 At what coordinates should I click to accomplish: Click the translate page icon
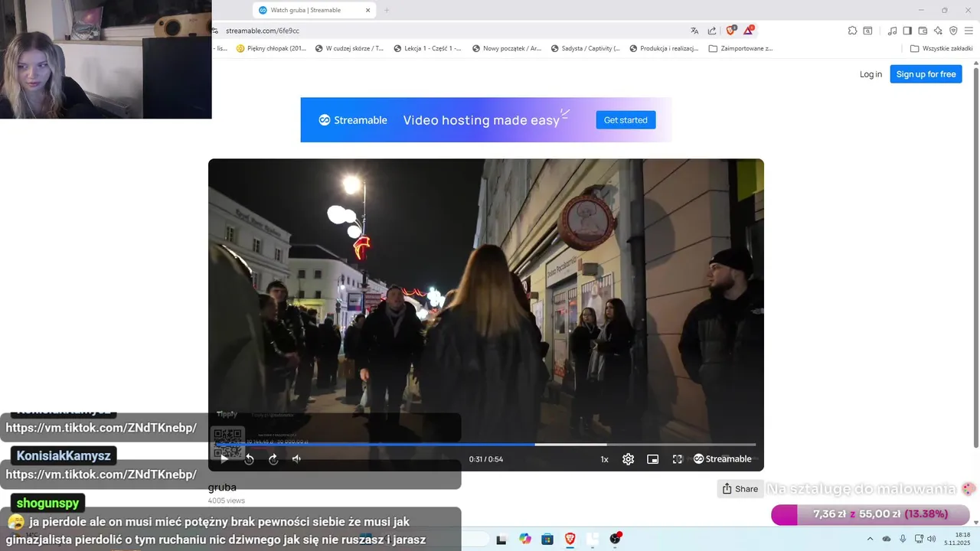point(694,31)
